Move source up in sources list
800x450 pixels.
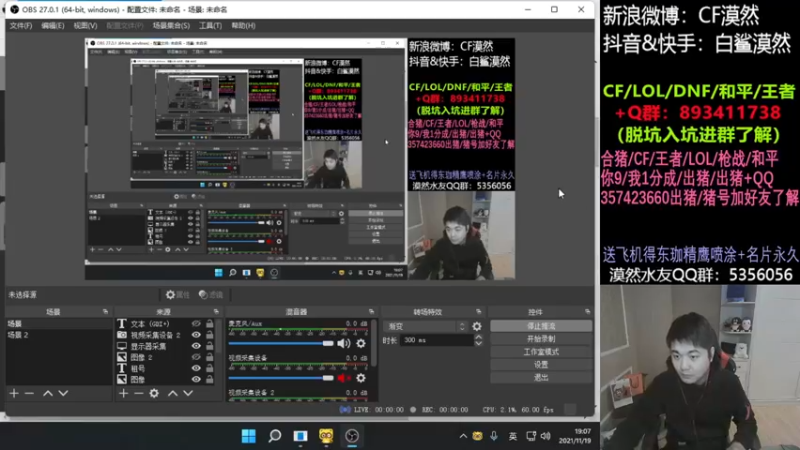173,393
